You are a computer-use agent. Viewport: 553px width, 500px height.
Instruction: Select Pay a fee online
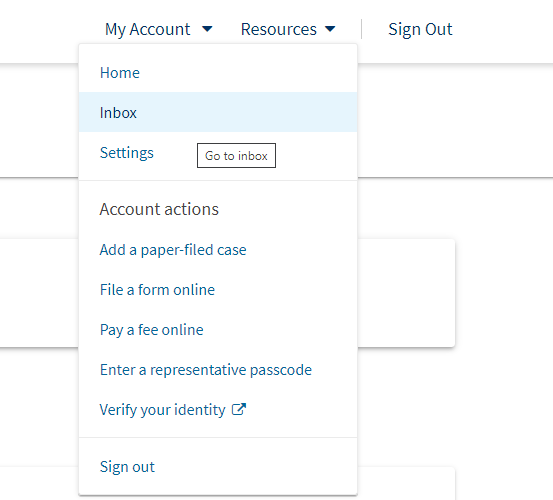152,330
